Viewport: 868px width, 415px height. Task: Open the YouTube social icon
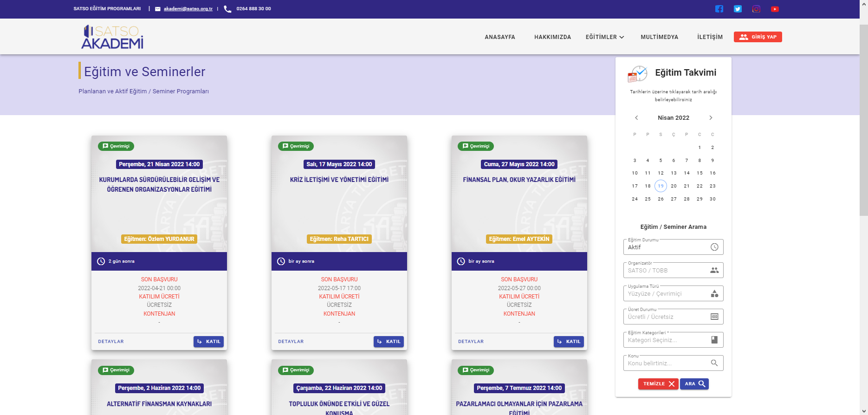point(775,9)
